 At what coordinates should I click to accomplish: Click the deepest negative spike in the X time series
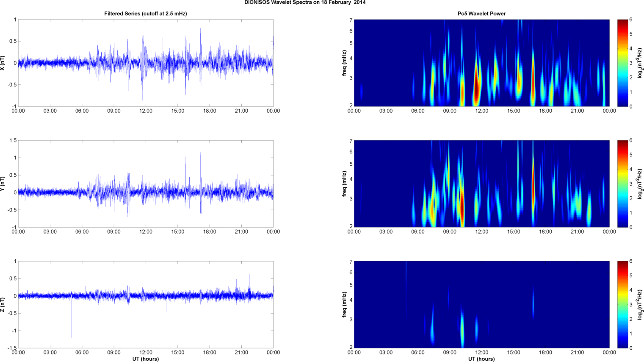click(143, 83)
